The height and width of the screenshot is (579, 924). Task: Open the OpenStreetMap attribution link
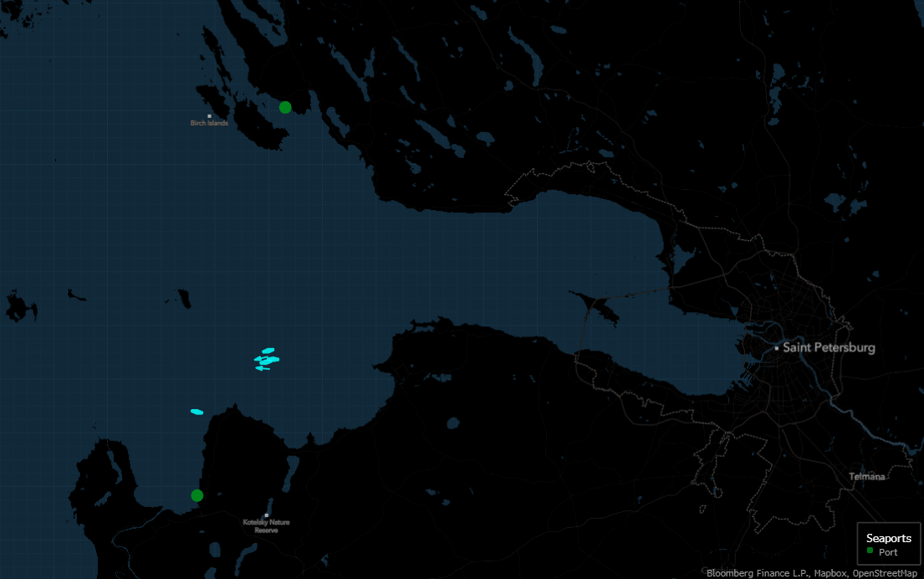click(885, 573)
